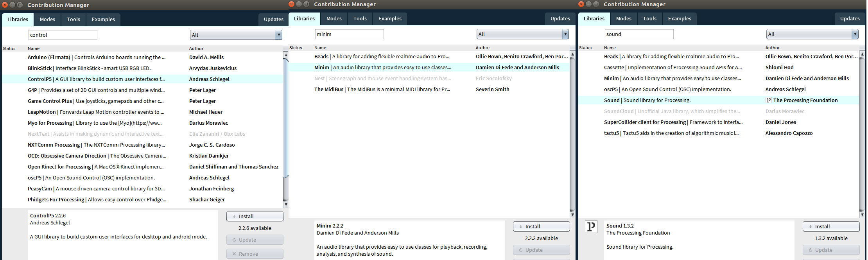The image size is (868, 260).
Task: Click the Update button below 2.2.6 available
Action: click(x=255, y=240)
